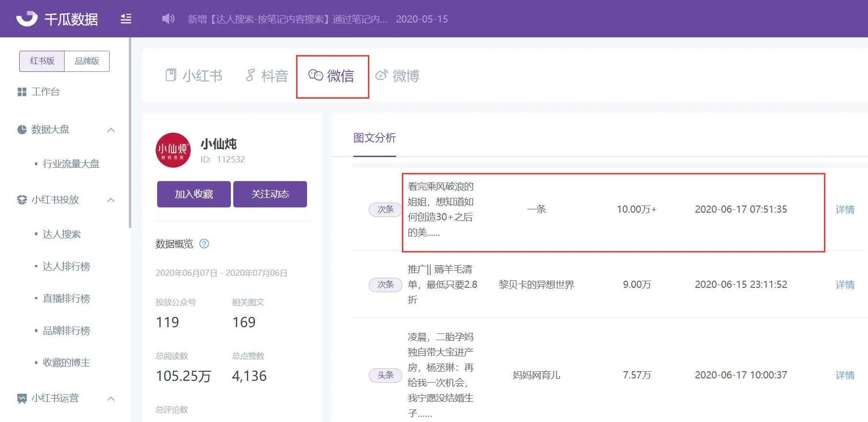Click the 微信 chat bubbles icon
Viewport: 868px width, 422px height.
click(x=316, y=75)
